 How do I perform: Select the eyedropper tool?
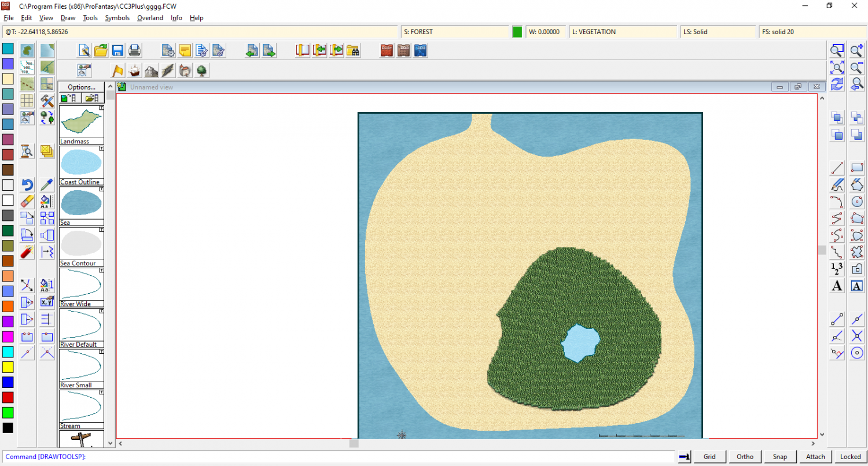click(47, 185)
